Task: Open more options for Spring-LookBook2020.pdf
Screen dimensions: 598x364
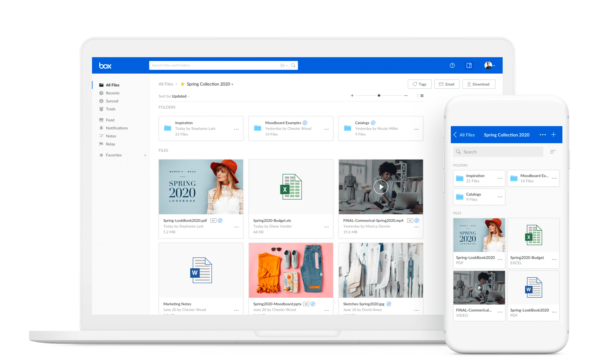Action: pos(236,227)
